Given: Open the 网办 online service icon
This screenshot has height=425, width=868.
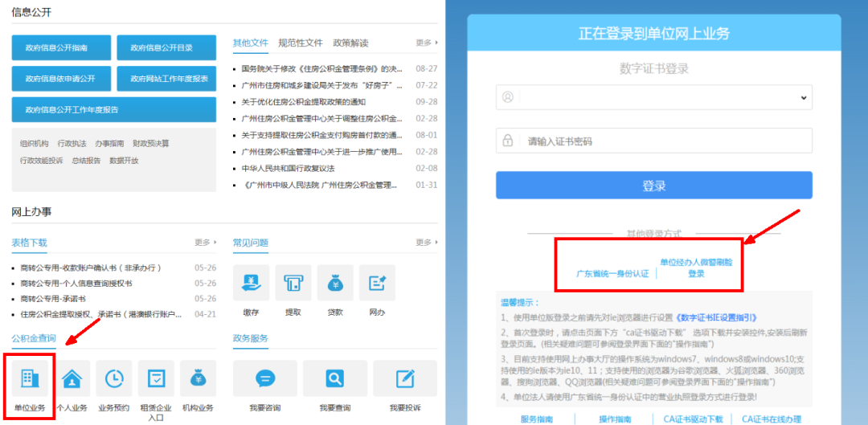Looking at the screenshot, I should 378,283.
